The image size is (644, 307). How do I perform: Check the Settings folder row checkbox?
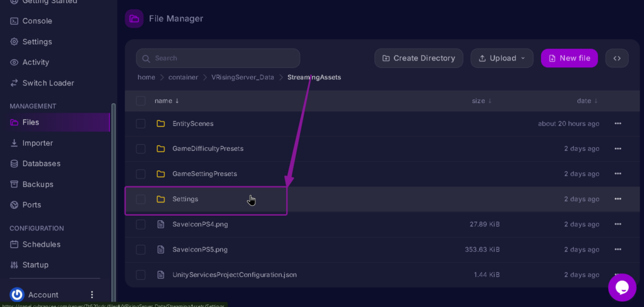tap(140, 199)
